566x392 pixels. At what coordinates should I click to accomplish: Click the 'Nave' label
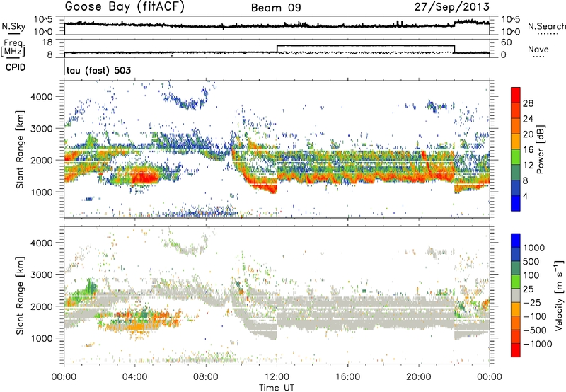tap(538, 49)
